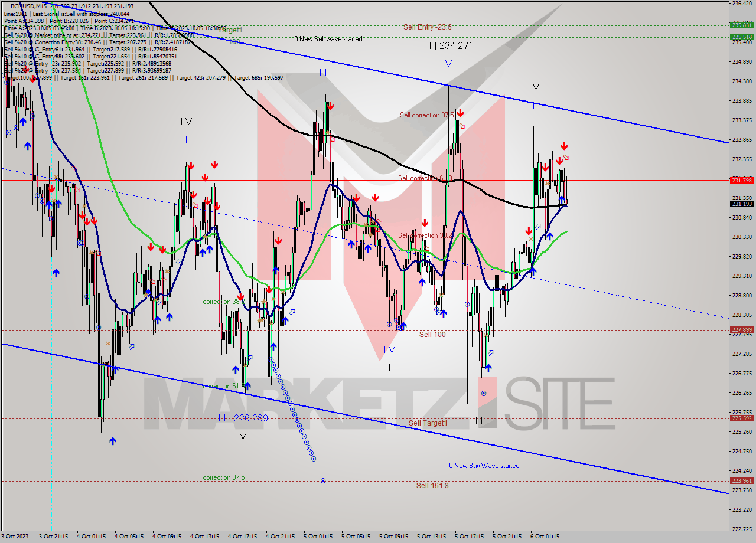Click 229.310 on the price axis

(741, 276)
